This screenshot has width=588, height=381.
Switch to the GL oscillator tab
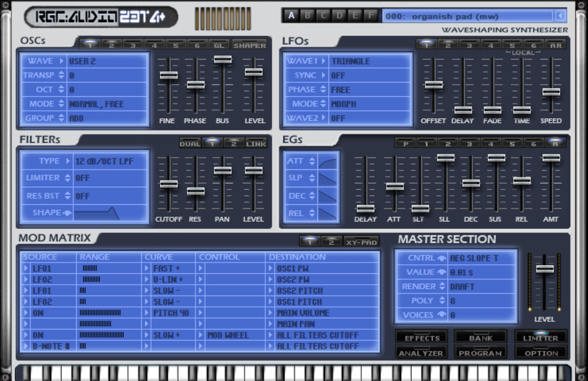click(x=219, y=45)
